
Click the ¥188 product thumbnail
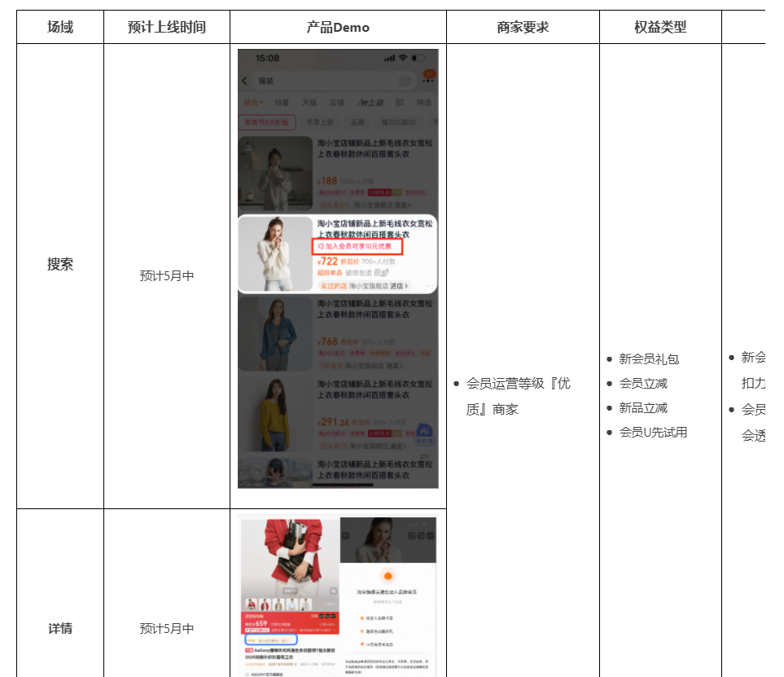(275, 174)
